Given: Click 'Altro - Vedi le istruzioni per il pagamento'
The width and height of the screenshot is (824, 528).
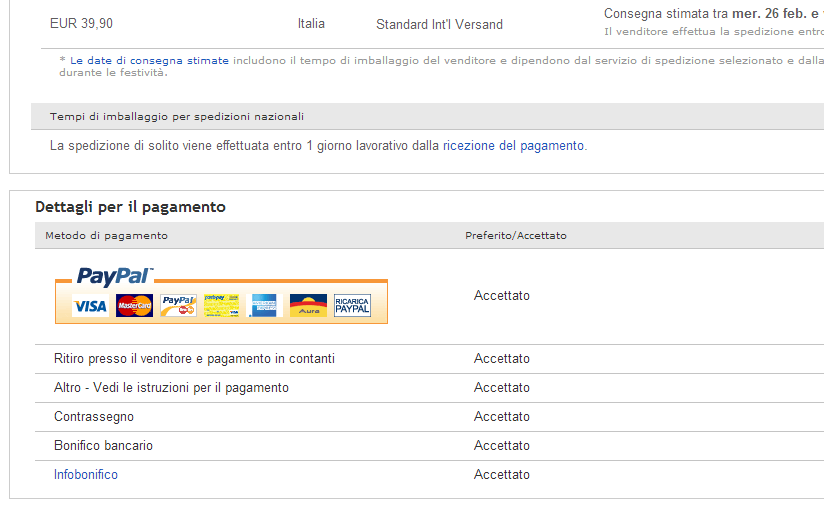Looking at the screenshot, I should coord(171,388).
